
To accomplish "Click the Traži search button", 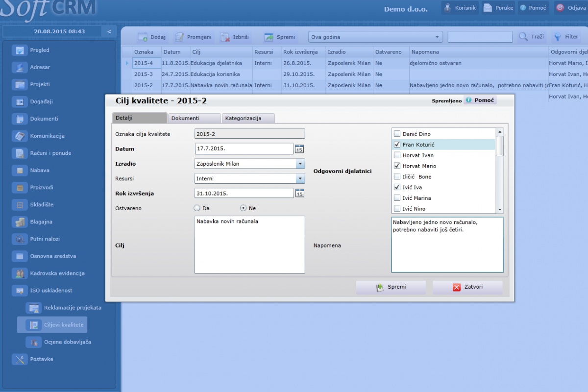I will (531, 37).
